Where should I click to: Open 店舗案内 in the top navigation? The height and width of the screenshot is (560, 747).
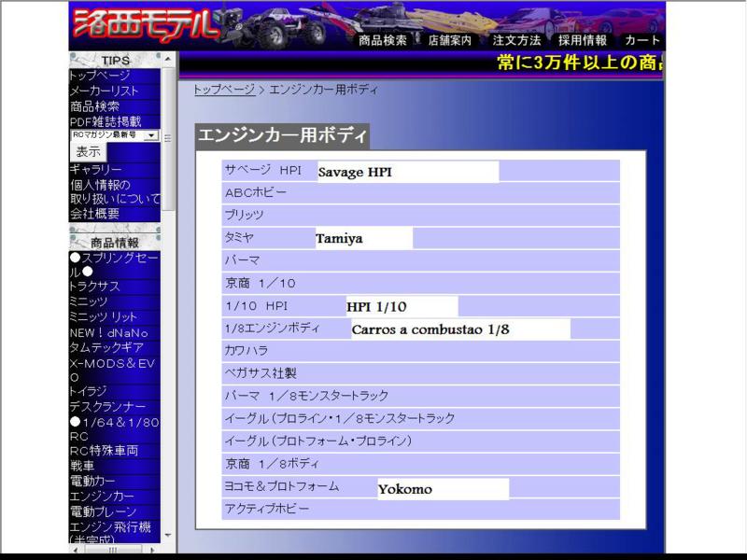449,40
